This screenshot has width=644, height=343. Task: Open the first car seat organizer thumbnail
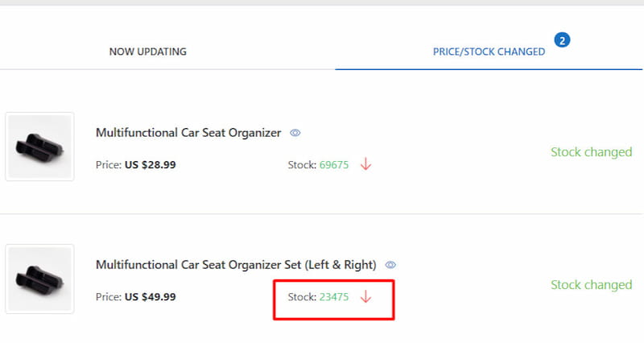(x=39, y=147)
